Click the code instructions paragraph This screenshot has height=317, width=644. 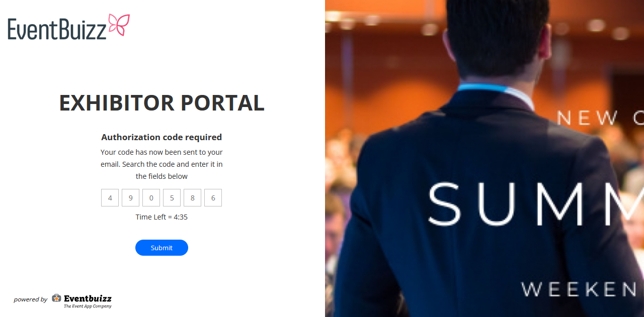point(162,164)
